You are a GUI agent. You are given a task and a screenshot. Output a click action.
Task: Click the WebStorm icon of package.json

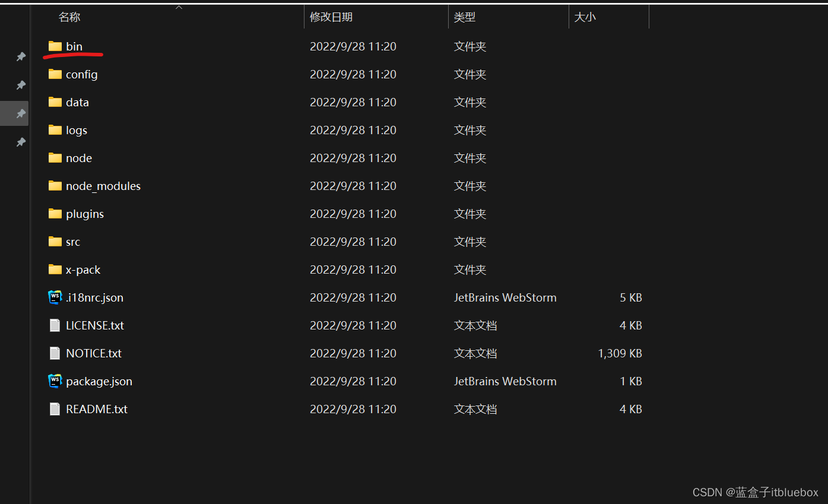pos(55,381)
